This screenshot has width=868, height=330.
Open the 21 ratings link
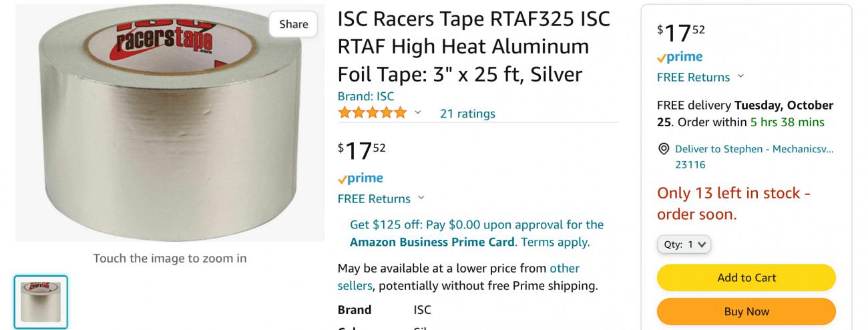(467, 114)
